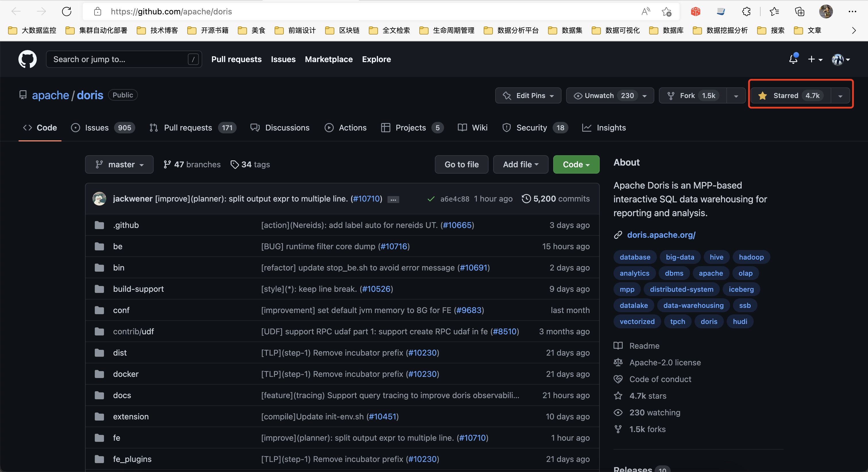Refresh the browser page
Viewport: 868px width, 472px height.
[x=67, y=11]
